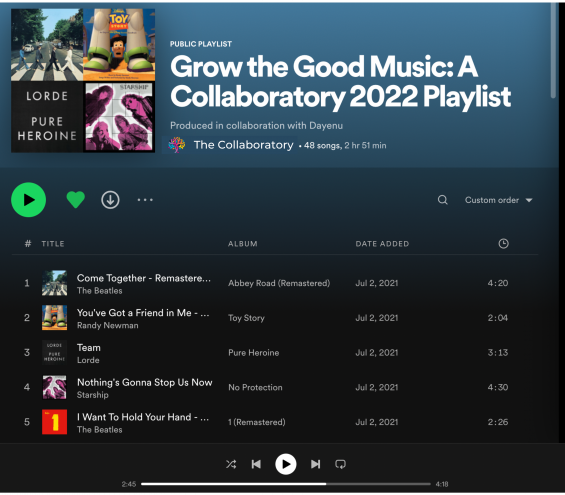Start the playlist with the green play button
Image resolution: width=565 pixels, height=495 pixels.
coord(28,200)
